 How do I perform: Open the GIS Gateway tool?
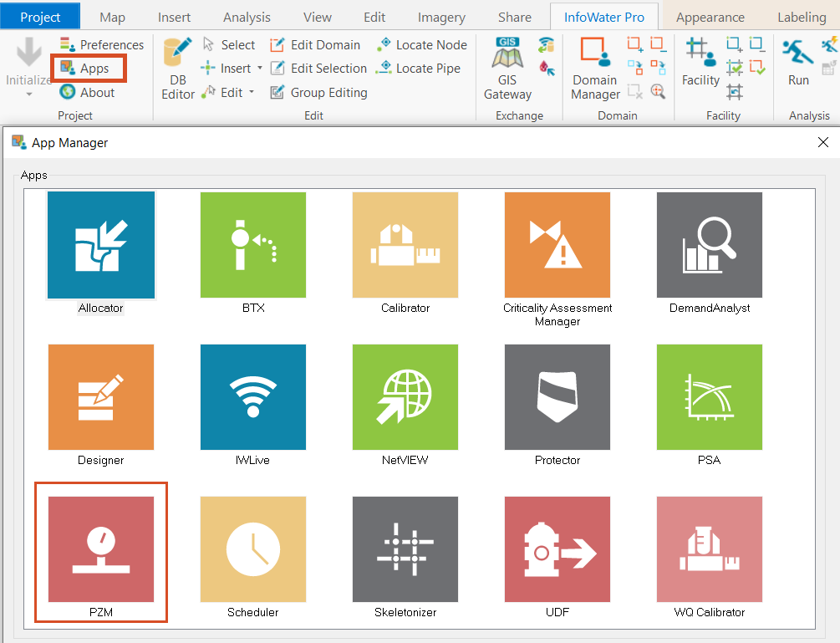(507, 69)
